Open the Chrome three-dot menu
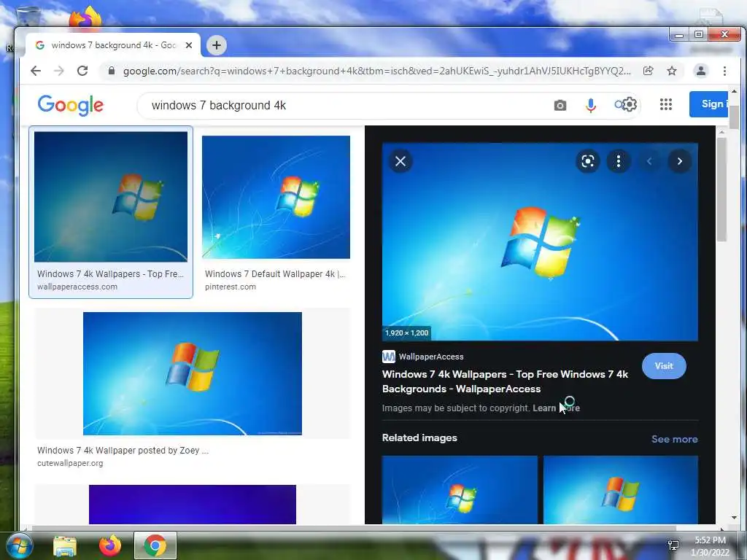 point(724,71)
